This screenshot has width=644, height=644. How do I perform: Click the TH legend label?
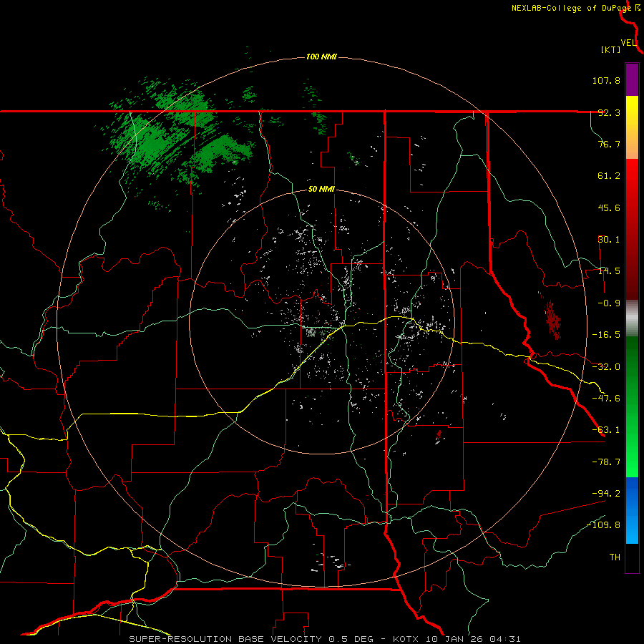click(x=615, y=557)
